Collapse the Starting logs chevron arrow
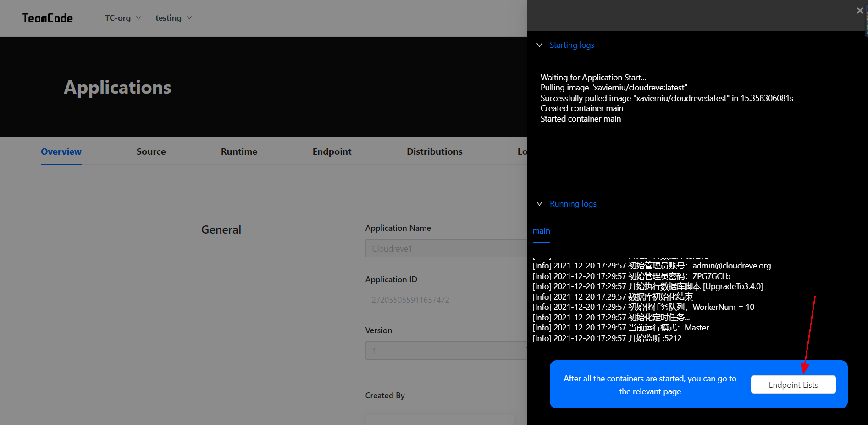 [x=540, y=45]
